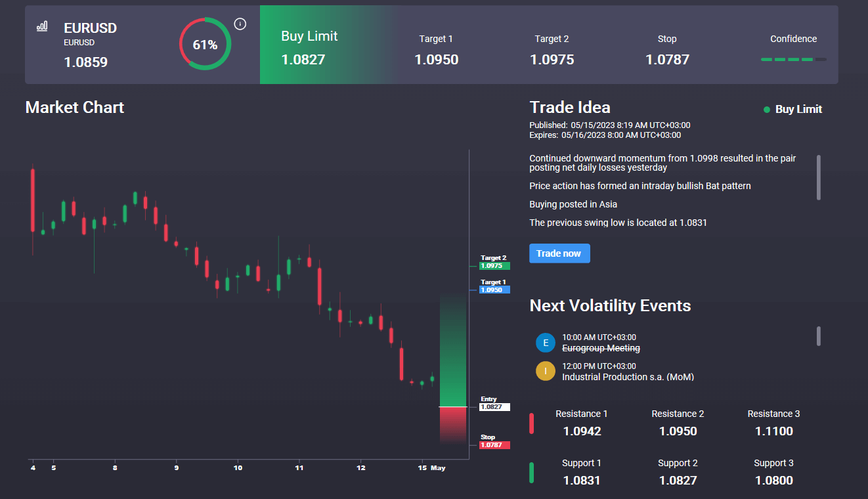
Task: Click the green Buy Limit status dot
Action: (x=766, y=110)
